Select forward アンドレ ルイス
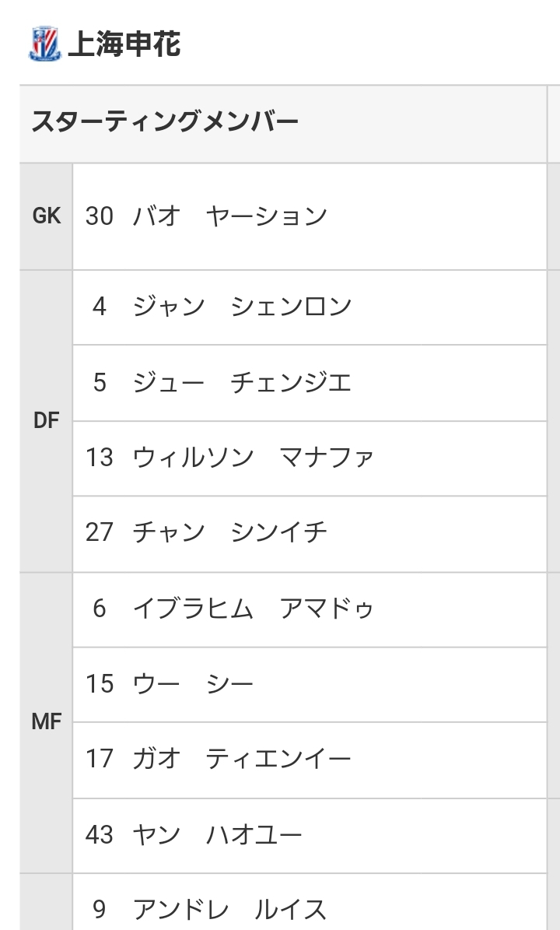 [229, 910]
